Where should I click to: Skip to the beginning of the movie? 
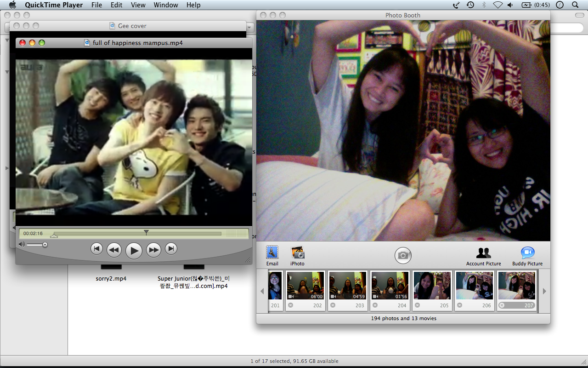[x=96, y=249]
